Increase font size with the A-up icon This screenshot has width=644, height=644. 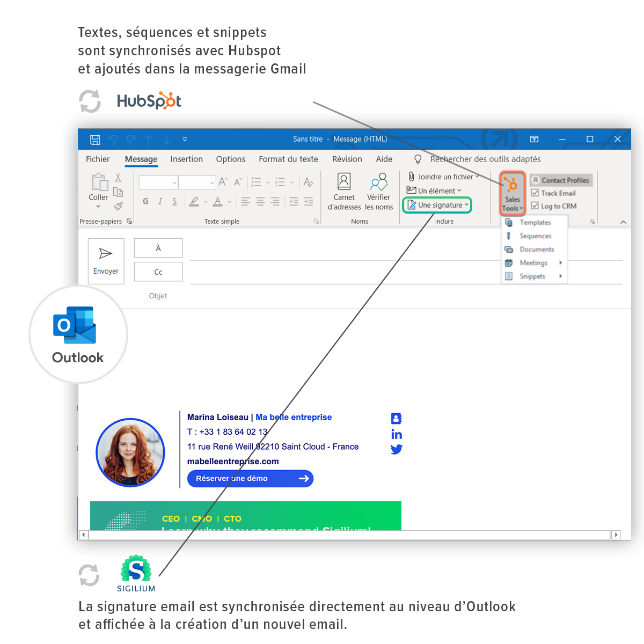pyautogui.click(x=223, y=182)
